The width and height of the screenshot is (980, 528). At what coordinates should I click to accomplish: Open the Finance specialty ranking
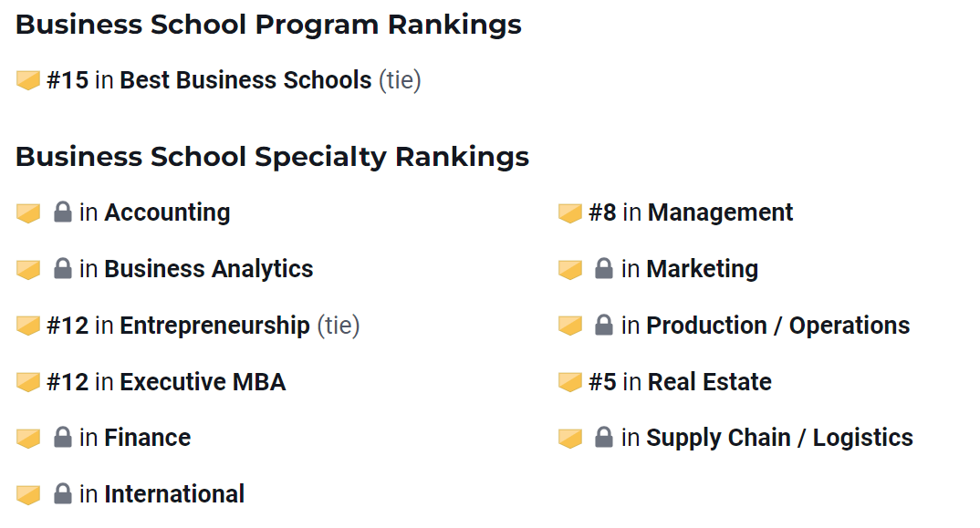click(x=147, y=438)
